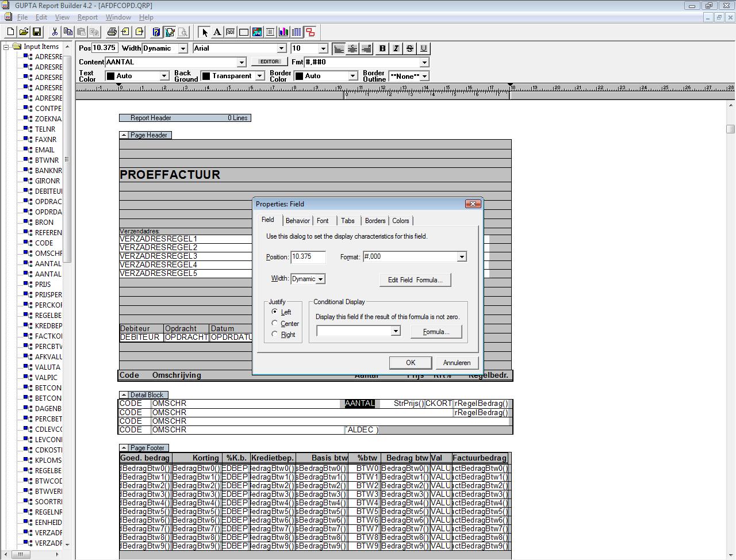This screenshot has width=736, height=560.
Task: Click the EDITOR button
Action: click(270, 62)
